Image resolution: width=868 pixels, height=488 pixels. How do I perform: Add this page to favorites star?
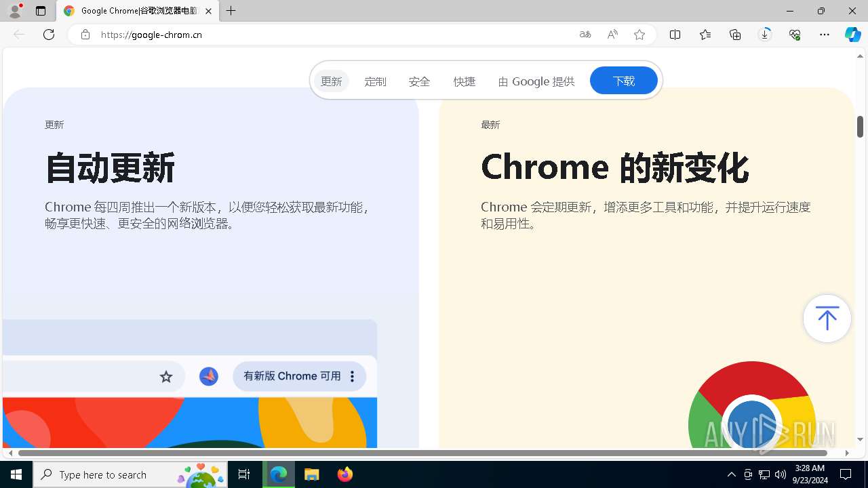639,35
